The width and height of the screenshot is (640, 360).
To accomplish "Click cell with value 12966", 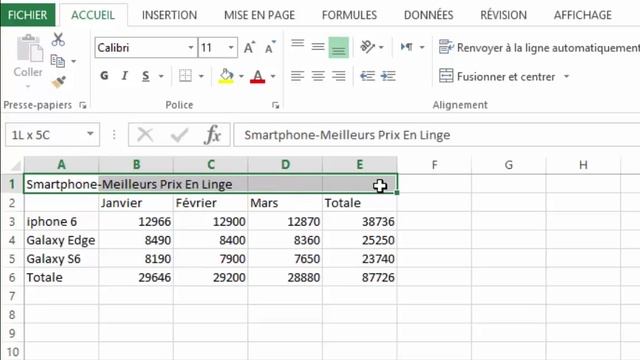I will (136, 222).
